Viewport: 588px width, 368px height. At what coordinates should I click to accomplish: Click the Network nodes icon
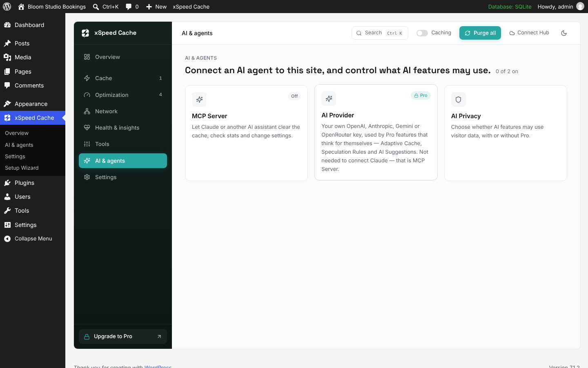(87, 111)
